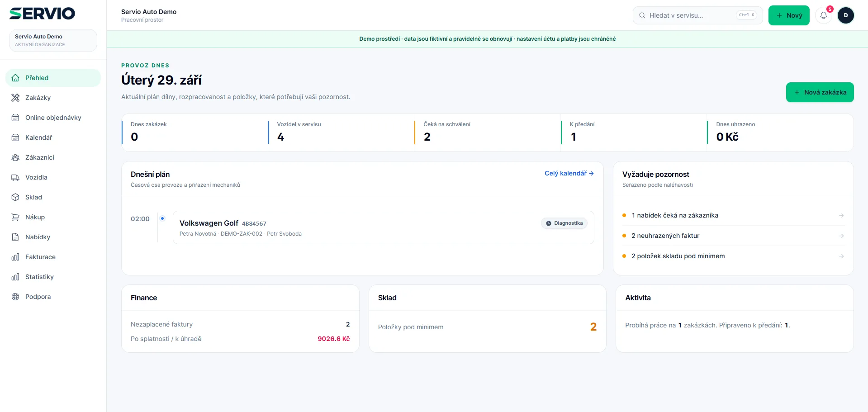
Task: Open '1 nabídek čeká na zákazníka' row
Action: [733, 215]
